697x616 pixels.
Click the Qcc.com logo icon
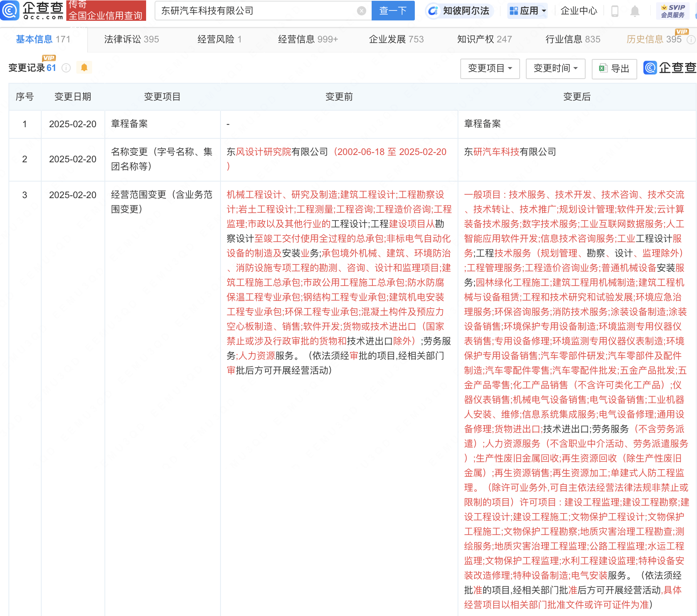[x=10, y=10]
